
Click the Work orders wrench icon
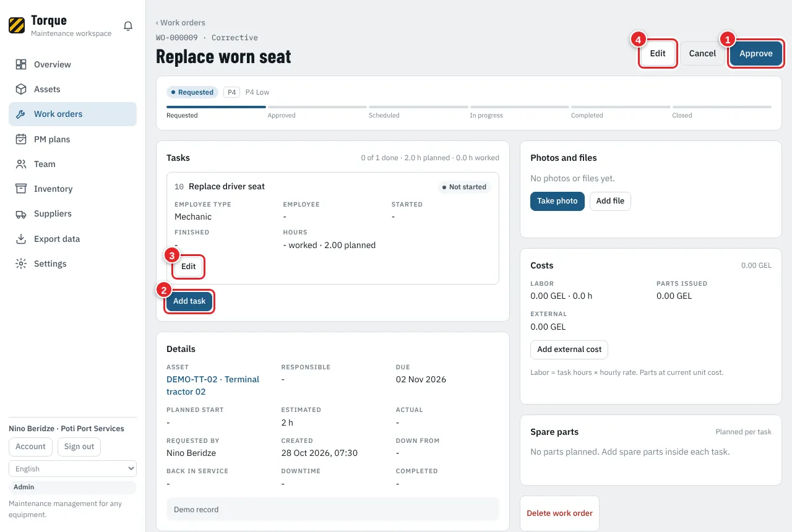point(21,114)
